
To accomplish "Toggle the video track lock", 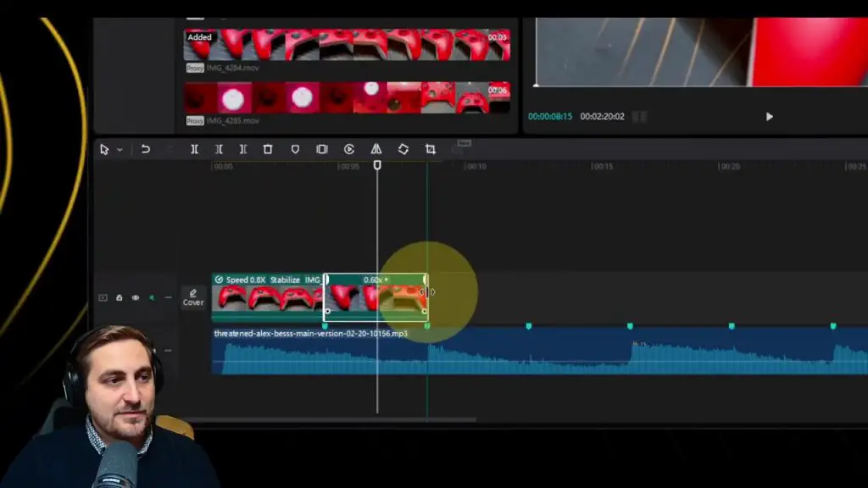I will click(119, 297).
